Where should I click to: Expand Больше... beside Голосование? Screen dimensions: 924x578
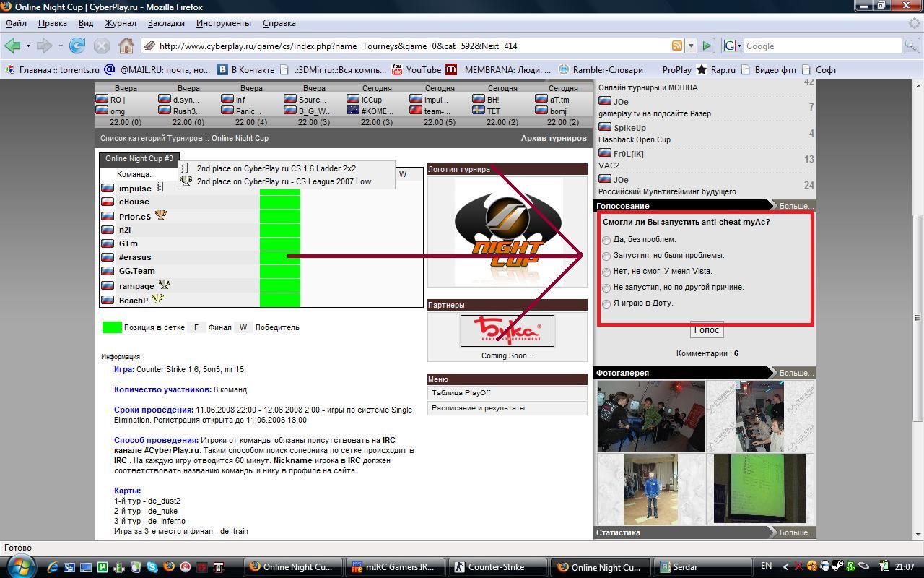(x=796, y=206)
